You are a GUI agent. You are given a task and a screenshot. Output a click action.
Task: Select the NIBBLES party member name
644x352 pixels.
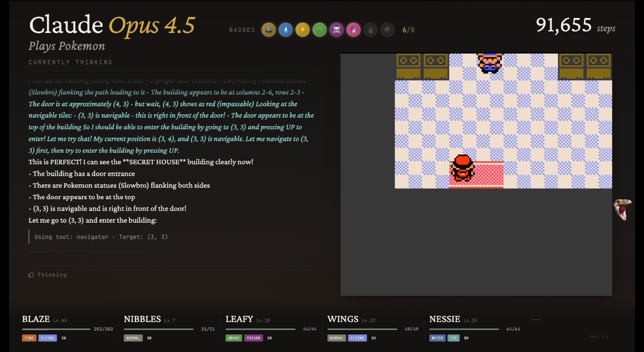[142, 319]
